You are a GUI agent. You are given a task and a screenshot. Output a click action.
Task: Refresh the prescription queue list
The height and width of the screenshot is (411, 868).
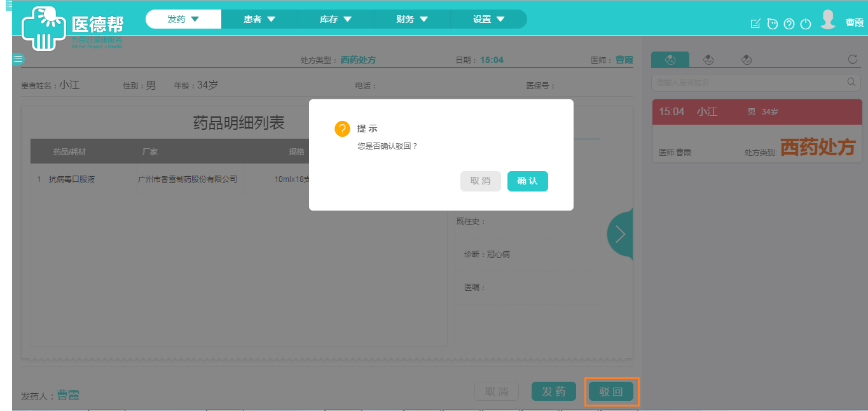[x=853, y=59]
